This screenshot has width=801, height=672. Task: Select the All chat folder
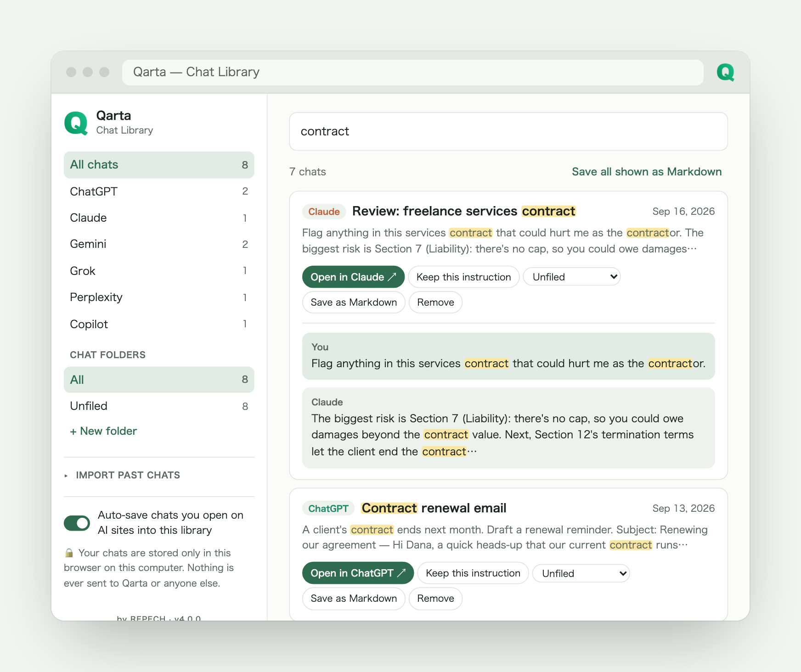click(x=159, y=380)
